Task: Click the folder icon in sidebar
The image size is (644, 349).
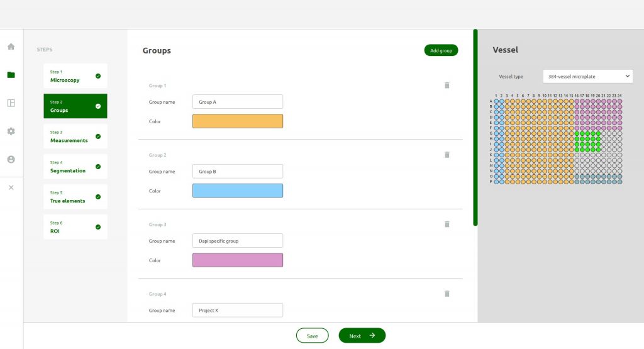Action: (x=11, y=75)
